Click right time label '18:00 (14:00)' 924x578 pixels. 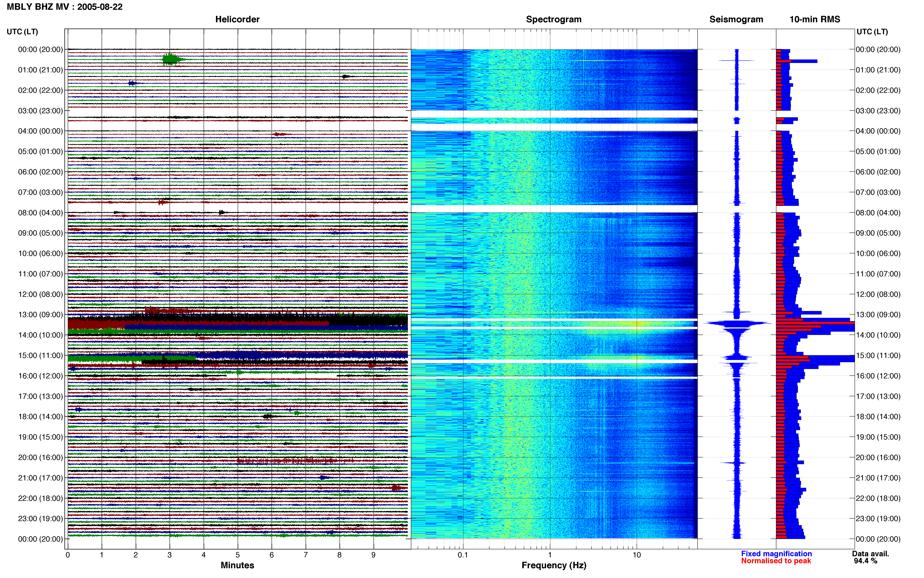pos(878,416)
